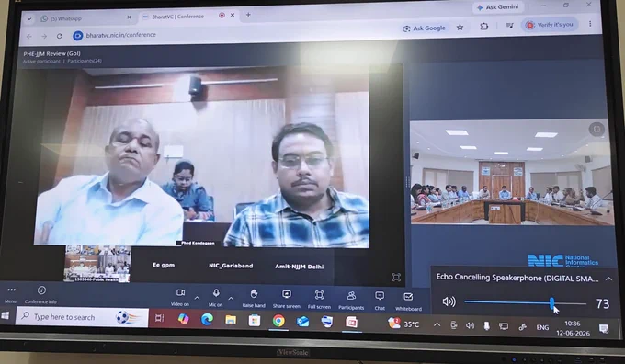Click the pause icon on the room video
This screenshot has width=625, height=364.
click(x=597, y=130)
